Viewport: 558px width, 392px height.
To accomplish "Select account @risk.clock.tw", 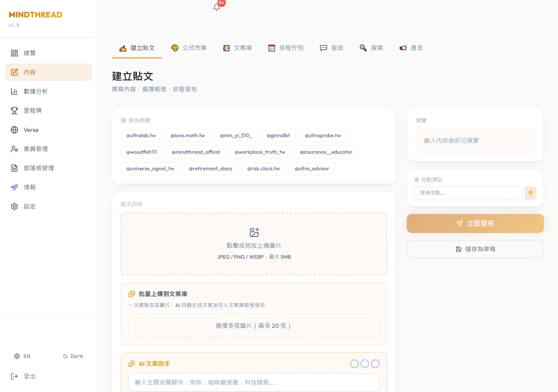I will click(x=263, y=169).
